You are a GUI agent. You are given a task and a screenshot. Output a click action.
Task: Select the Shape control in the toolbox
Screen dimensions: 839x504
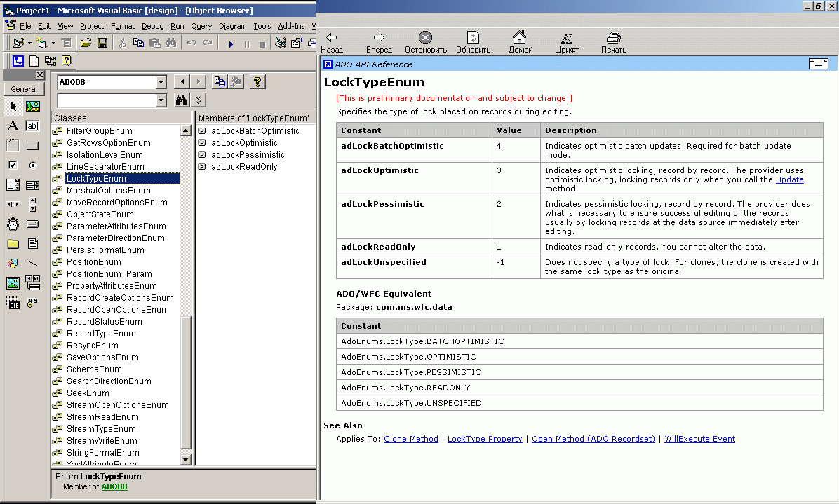click(13, 264)
